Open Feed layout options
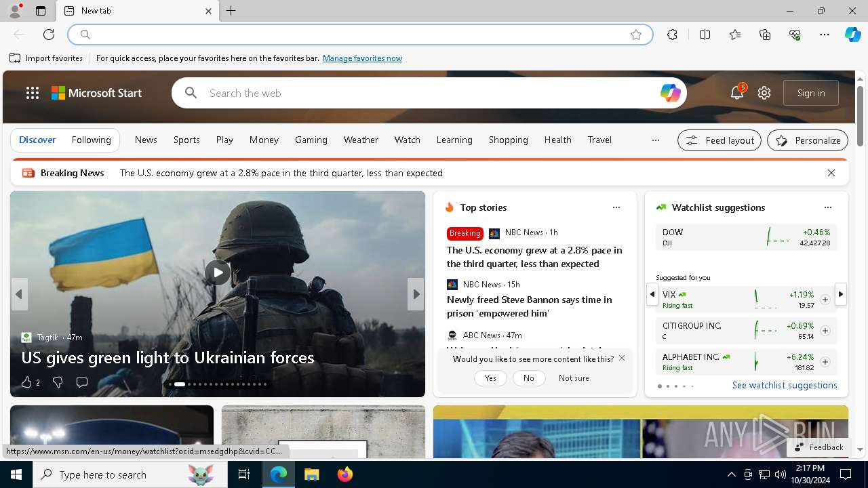868x488 pixels. pos(719,140)
